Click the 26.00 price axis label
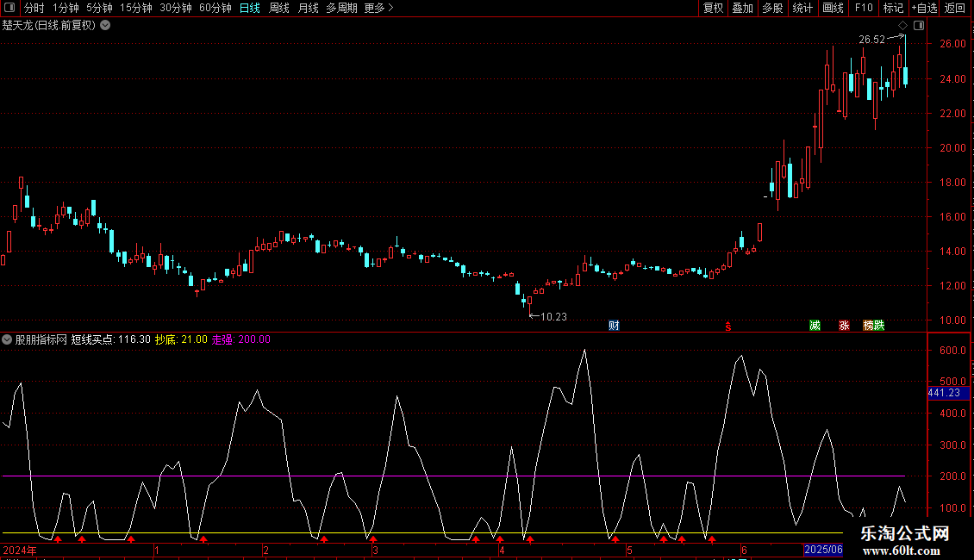Screen dimensions: 974x560 952,44
